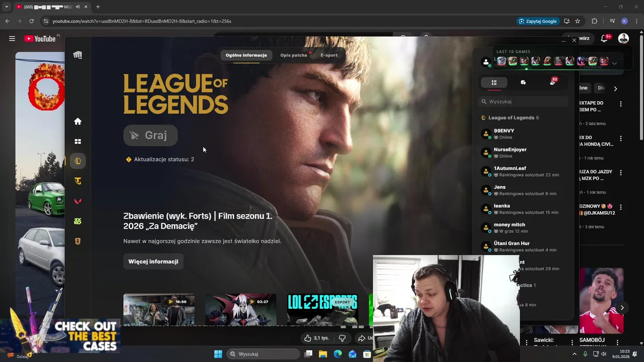Click the status warning icon beside Aktualizacje statusu
This screenshot has height=362, width=644.
tap(129, 159)
